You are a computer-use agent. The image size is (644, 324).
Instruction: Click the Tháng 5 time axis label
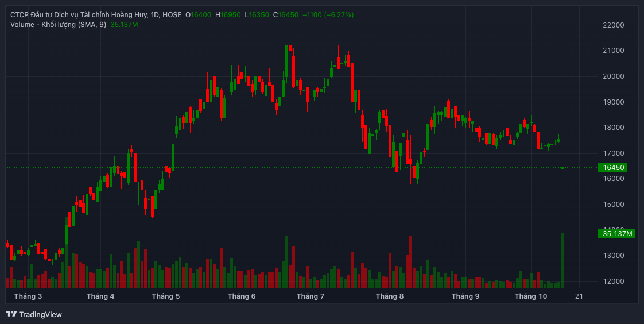tap(166, 296)
